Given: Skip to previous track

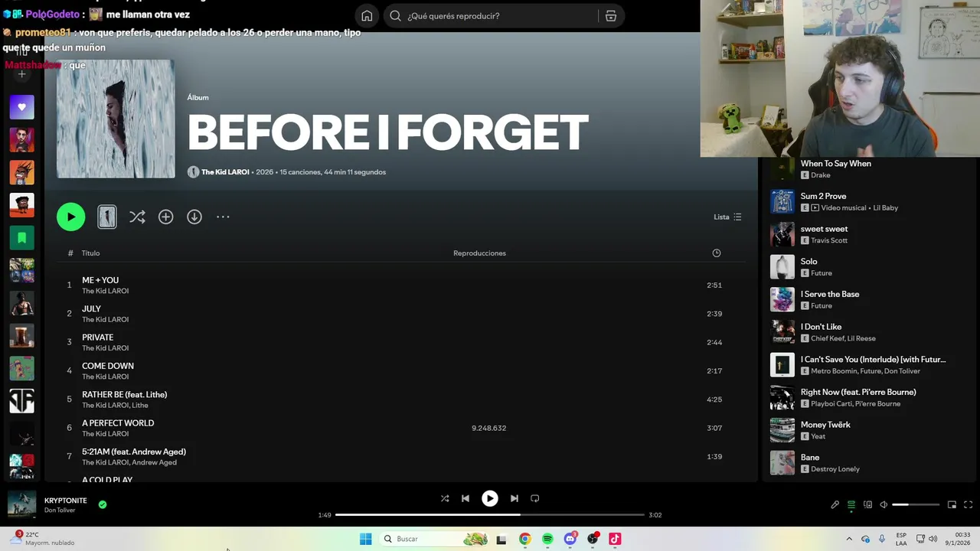Looking at the screenshot, I should coord(465,498).
